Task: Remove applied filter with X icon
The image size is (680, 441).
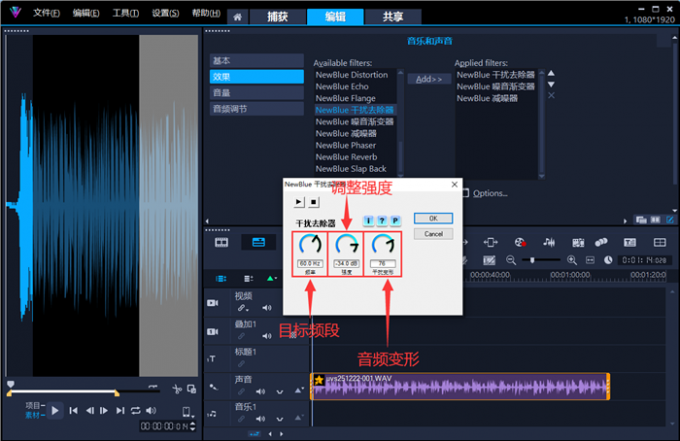Action: click(x=550, y=96)
